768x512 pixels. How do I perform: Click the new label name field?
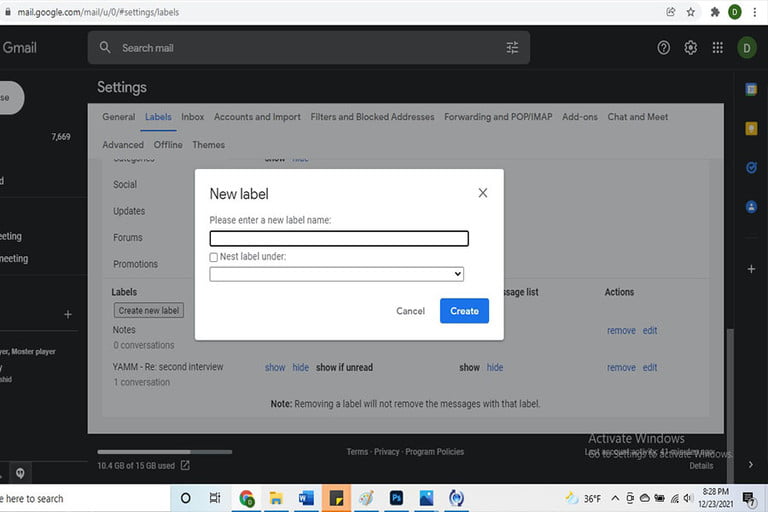339,238
